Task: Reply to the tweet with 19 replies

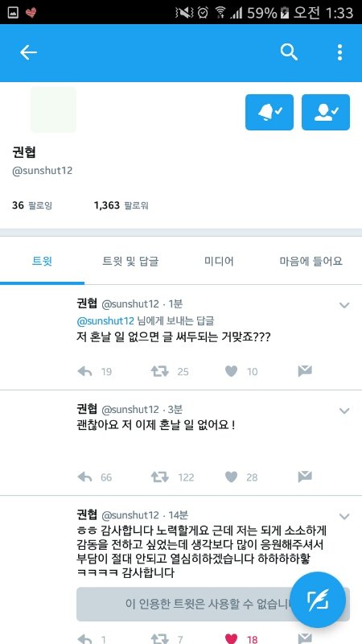Action: [84, 372]
